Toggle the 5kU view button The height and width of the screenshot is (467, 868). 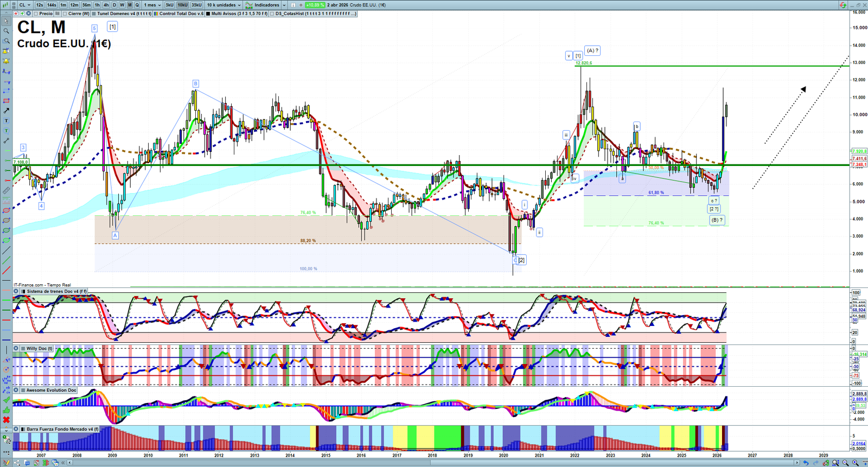pyautogui.click(x=170, y=5)
